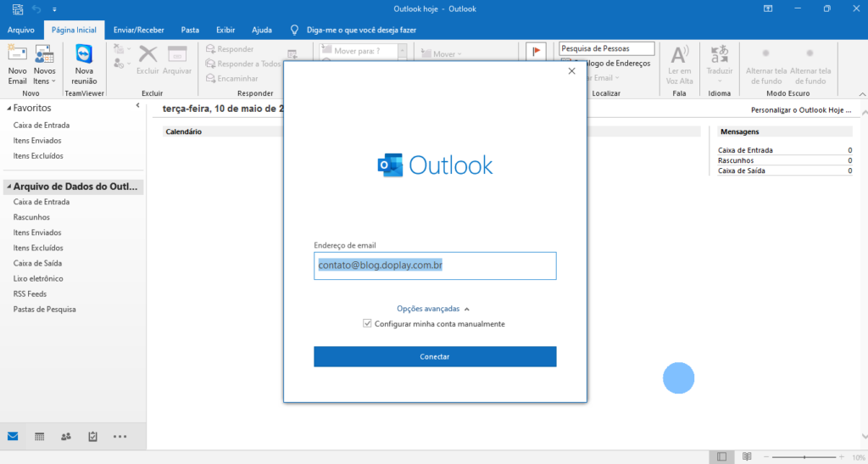Image resolution: width=868 pixels, height=464 pixels.
Task: Click the red flag follow-up icon
Action: point(536,52)
